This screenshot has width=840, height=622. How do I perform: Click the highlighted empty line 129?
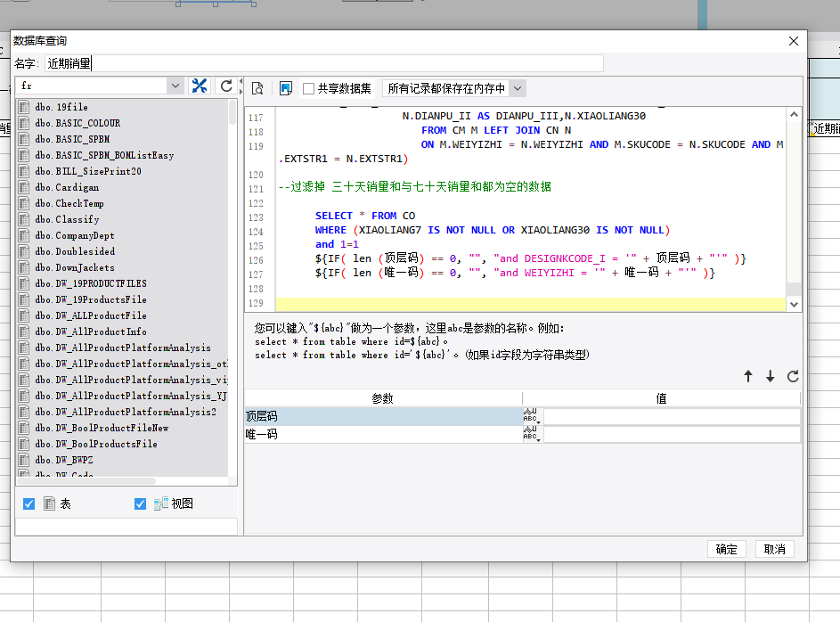[x=530, y=304]
